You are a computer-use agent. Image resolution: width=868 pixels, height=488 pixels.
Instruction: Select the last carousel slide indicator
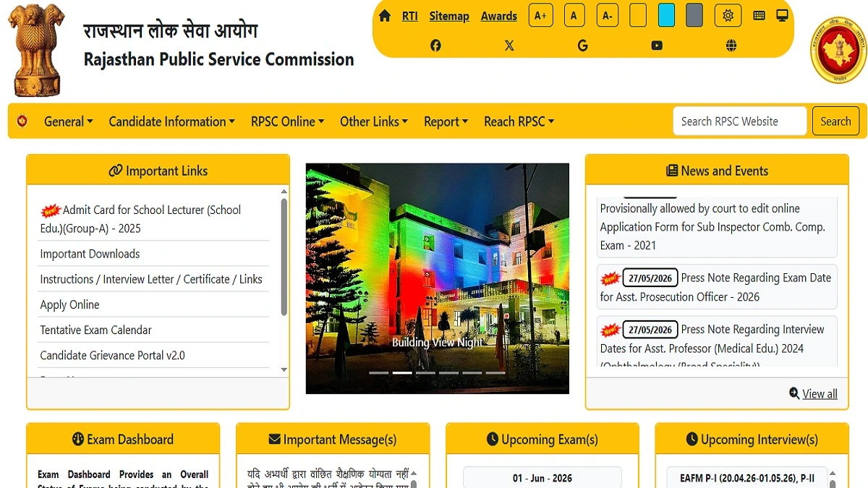coord(495,373)
